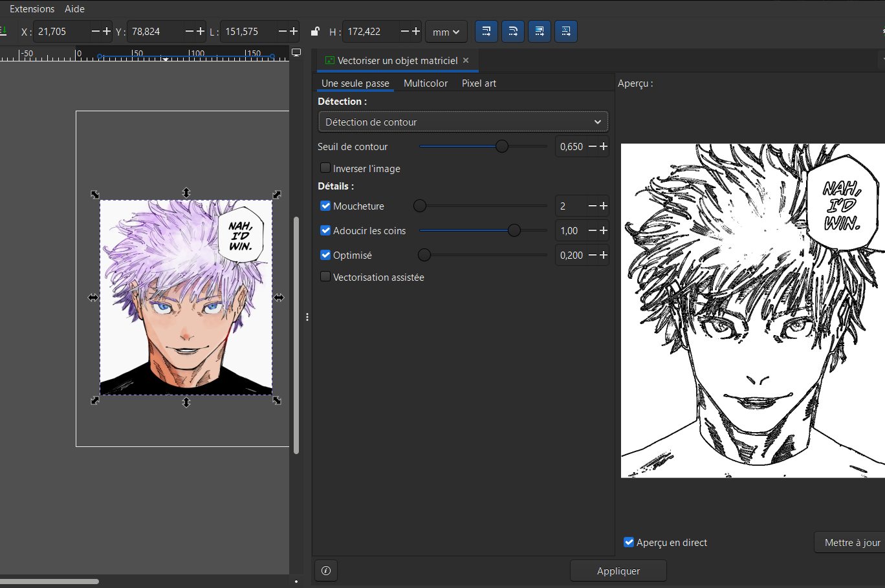The image size is (885, 588).
Task: Click the Optimisé slider
Action: click(x=483, y=255)
